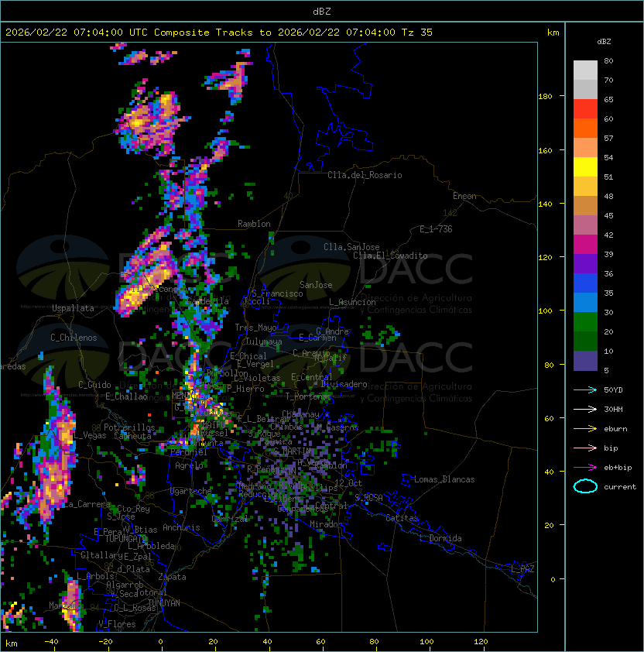Pick the dark orange 57-60 dBZ swatch
The height and width of the screenshot is (652, 644).
tap(585, 129)
